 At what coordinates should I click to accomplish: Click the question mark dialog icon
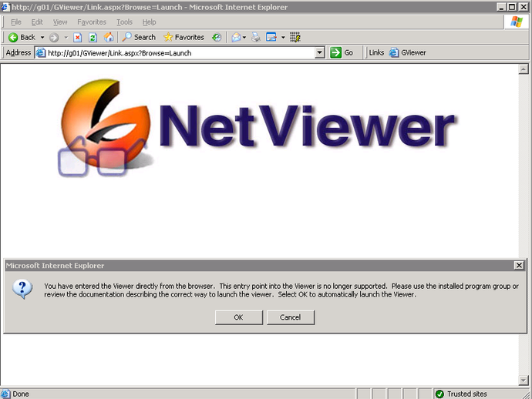tap(22, 289)
